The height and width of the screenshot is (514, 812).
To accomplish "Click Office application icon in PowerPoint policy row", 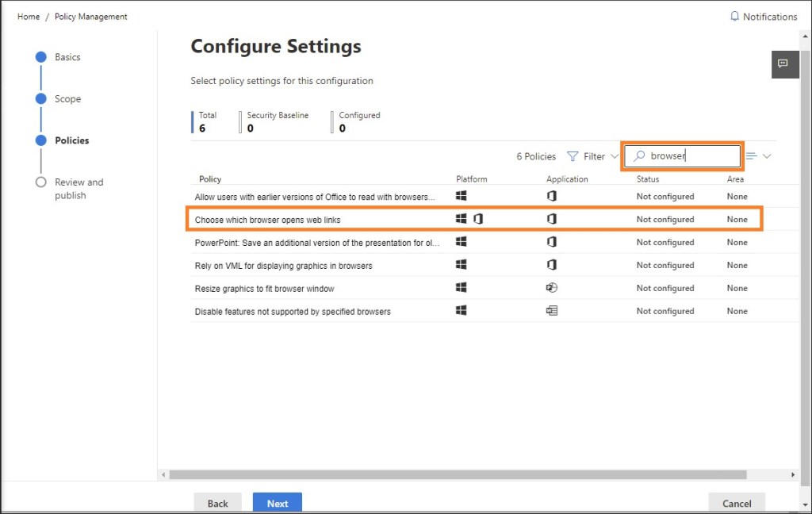I will click(552, 241).
